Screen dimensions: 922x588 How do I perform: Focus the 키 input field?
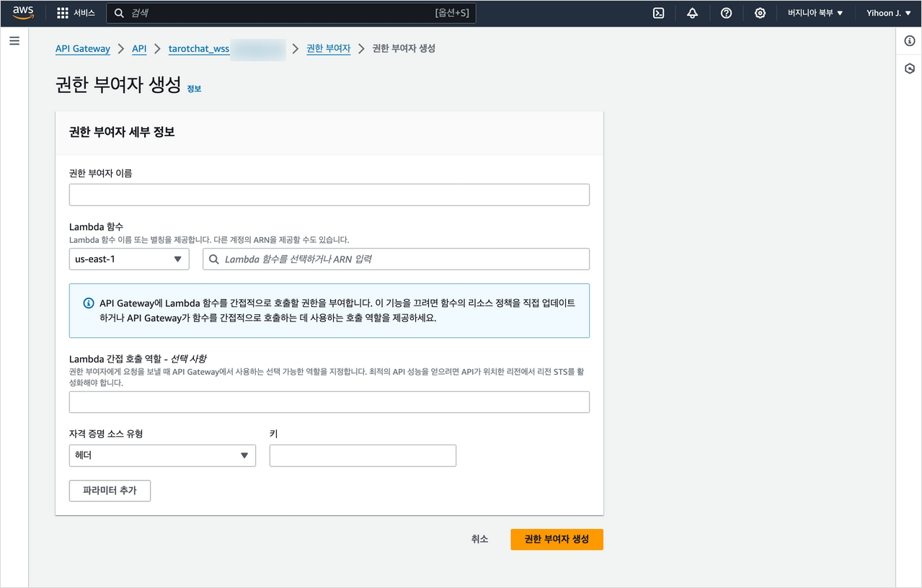(x=363, y=455)
